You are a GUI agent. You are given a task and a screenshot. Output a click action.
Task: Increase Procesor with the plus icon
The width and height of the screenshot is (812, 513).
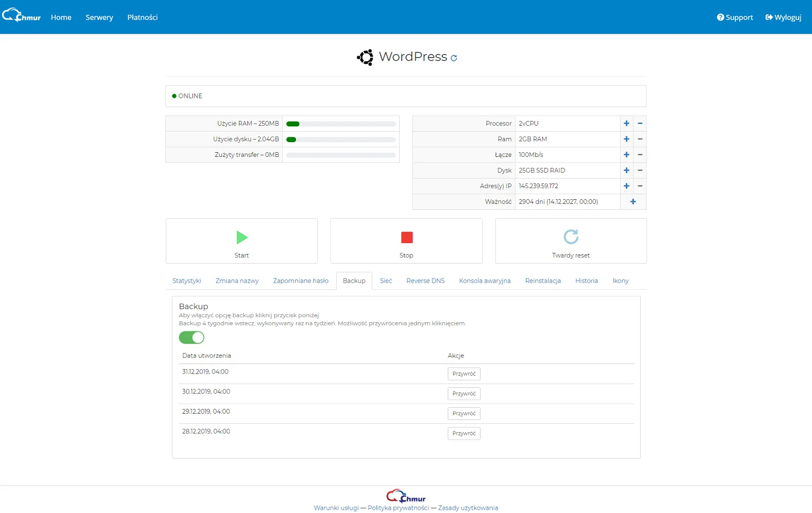pos(626,124)
